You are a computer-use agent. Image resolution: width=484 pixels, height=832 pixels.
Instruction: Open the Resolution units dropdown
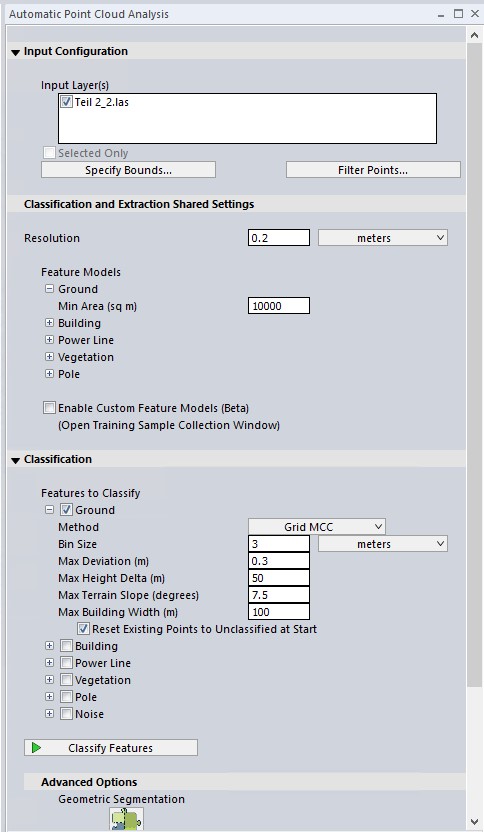383,238
